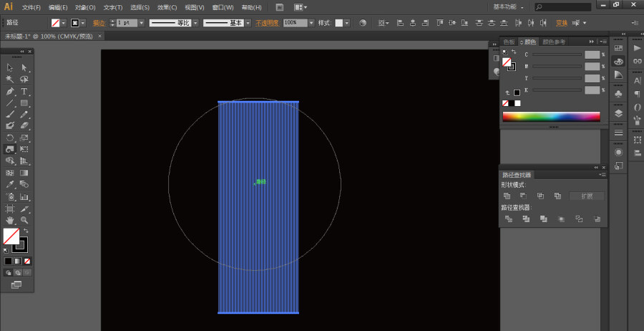Swap fill and stroke in Color panel
644x331 pixels.
(514, 52)
